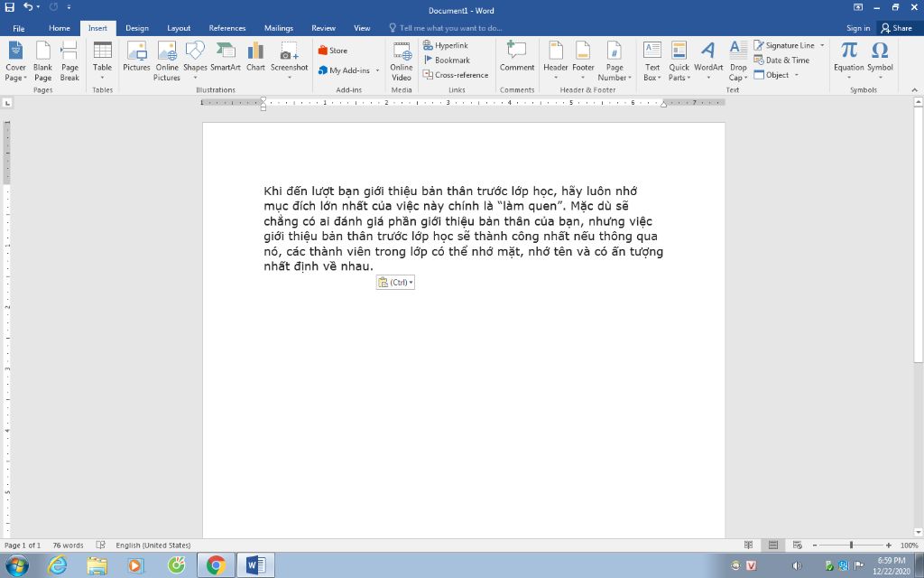Screen dimensions: 924x578
Task: Click the Tell me what you want to do box
Action: pos(446,28)
